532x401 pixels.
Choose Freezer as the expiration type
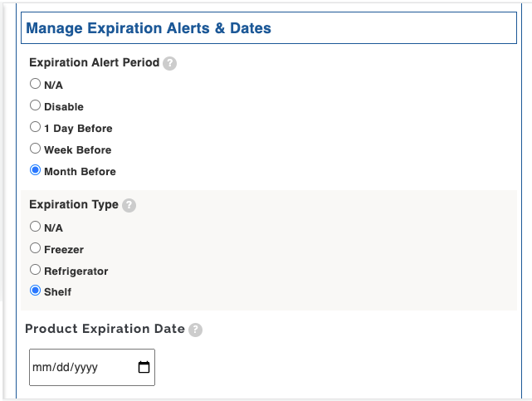point(35,247)
